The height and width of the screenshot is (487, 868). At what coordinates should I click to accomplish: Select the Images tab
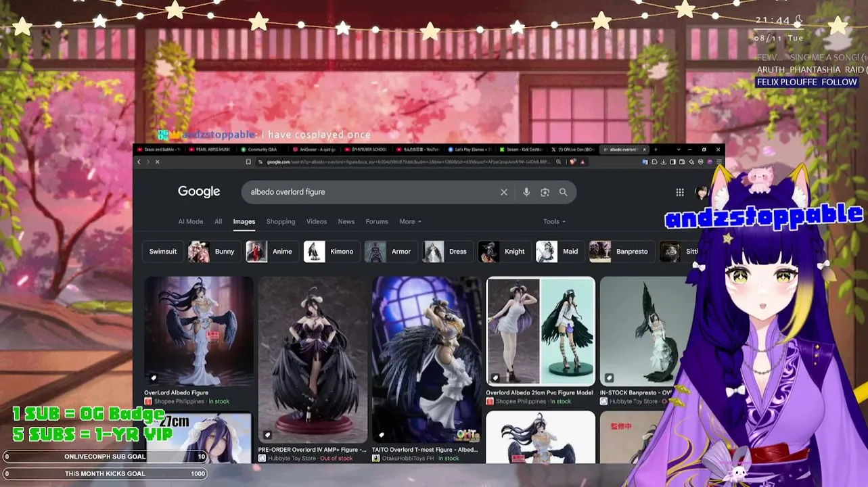tap(244, 221)
